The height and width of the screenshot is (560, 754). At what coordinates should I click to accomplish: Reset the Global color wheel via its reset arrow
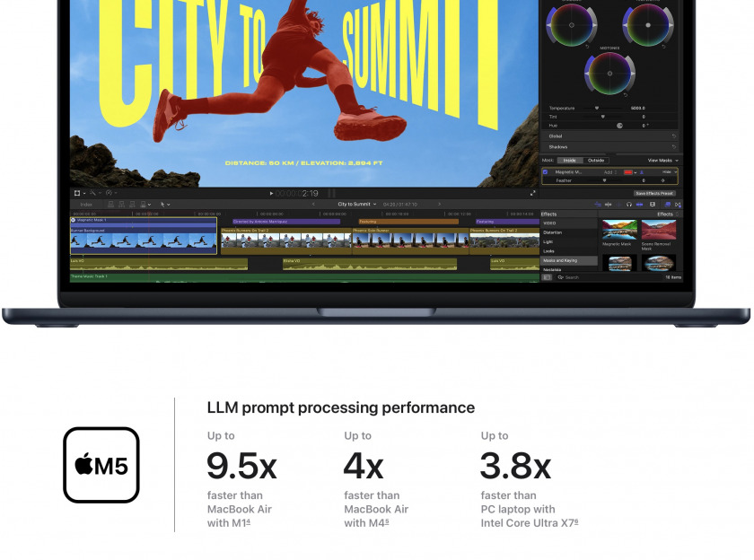point(673,136)
